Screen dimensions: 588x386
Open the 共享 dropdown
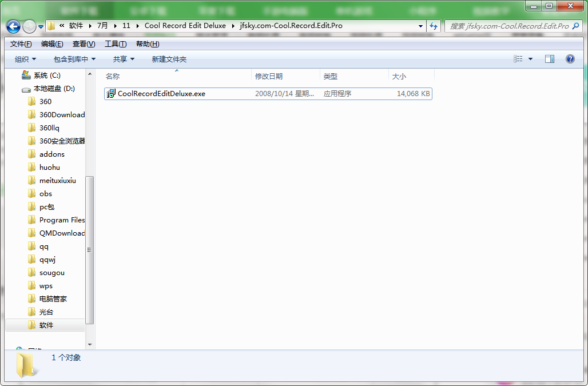(124, 59)
